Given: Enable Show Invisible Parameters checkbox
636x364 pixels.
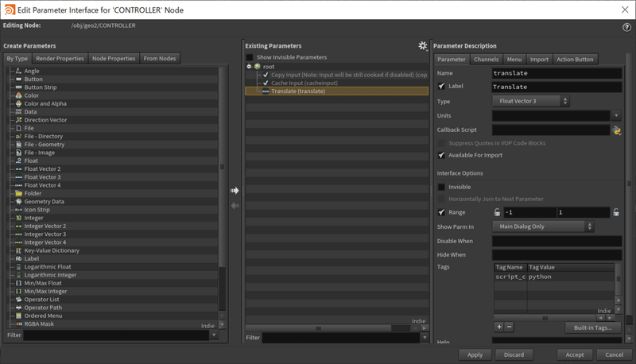Looking at the screenshot, I should pyautogui.click(x=250, y=57).
